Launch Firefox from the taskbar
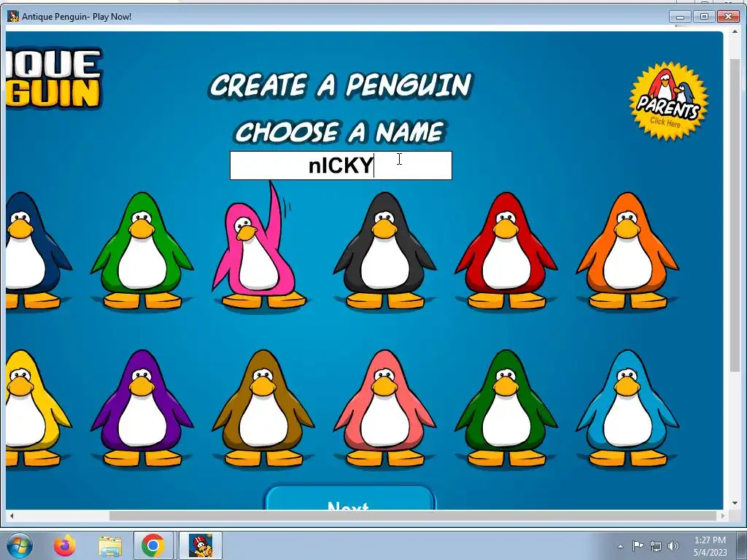Screen dimensions: 747x560 [x=65, y=545]
